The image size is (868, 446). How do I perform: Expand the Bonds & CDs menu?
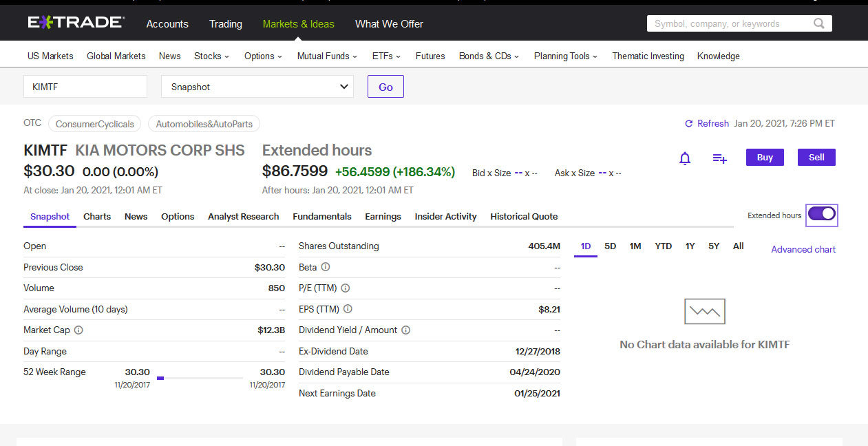click(489, 56)
